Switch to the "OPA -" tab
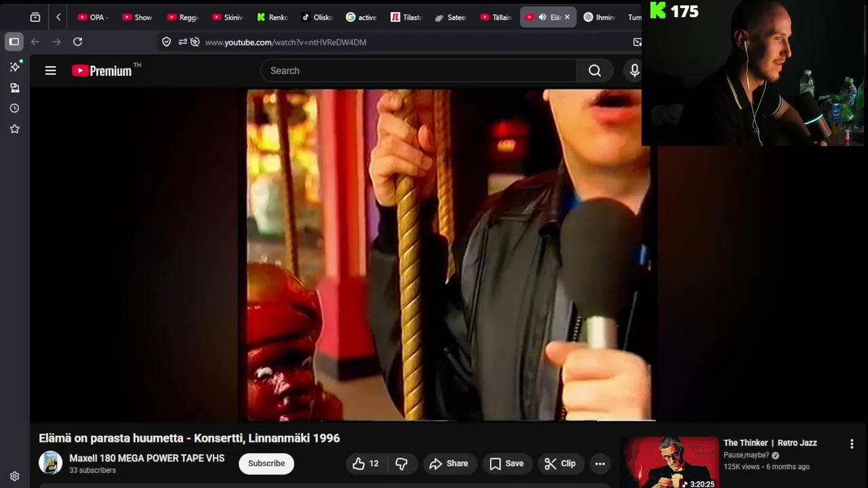Image resolution: width=868 pixels, height=488 pixels. [x=92, y=17]
